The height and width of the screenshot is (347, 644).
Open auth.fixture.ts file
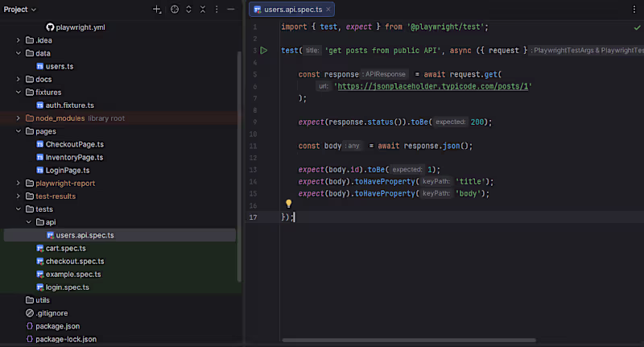click(70, 105)
